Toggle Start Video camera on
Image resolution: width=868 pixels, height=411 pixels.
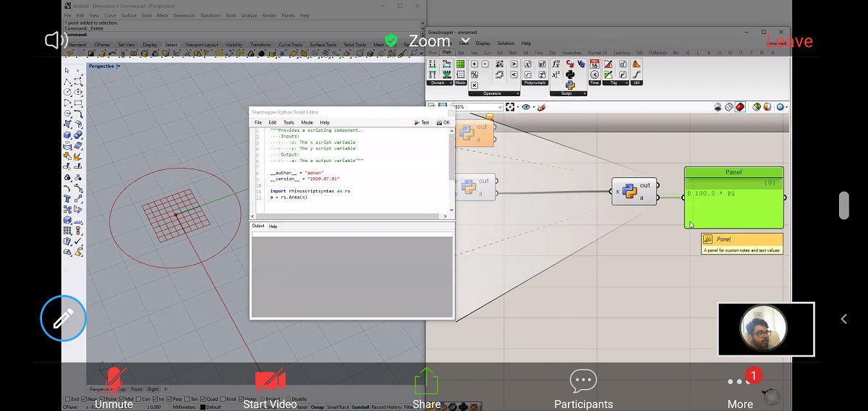(x=270, y=387)
